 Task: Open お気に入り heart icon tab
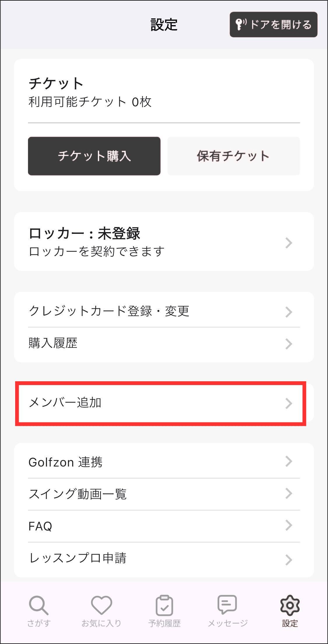pos(101,605)
